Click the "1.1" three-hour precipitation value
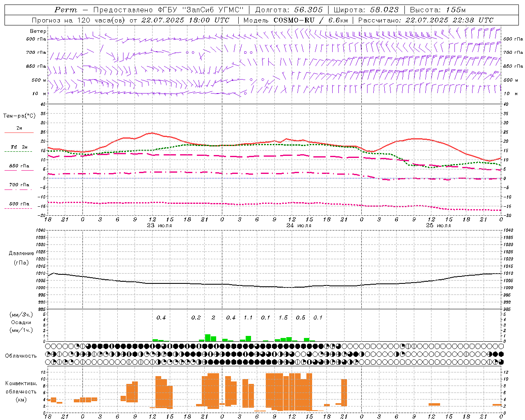 [x=248, y=318]
